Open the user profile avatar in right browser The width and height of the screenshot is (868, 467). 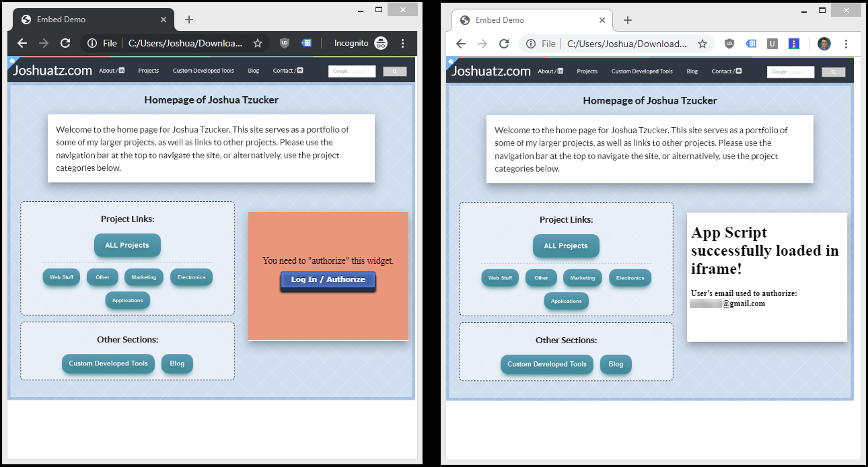pos(824,44)
